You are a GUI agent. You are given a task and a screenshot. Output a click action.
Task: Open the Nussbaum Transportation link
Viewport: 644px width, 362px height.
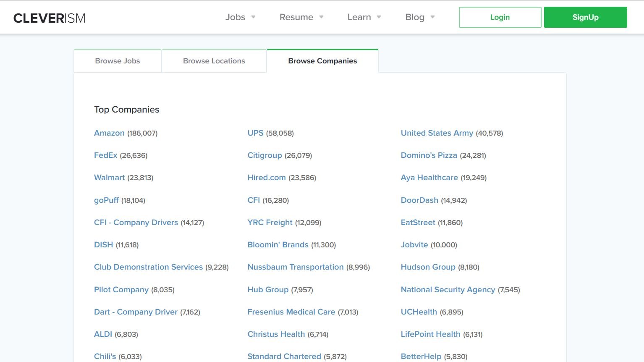tap(296, 267)
